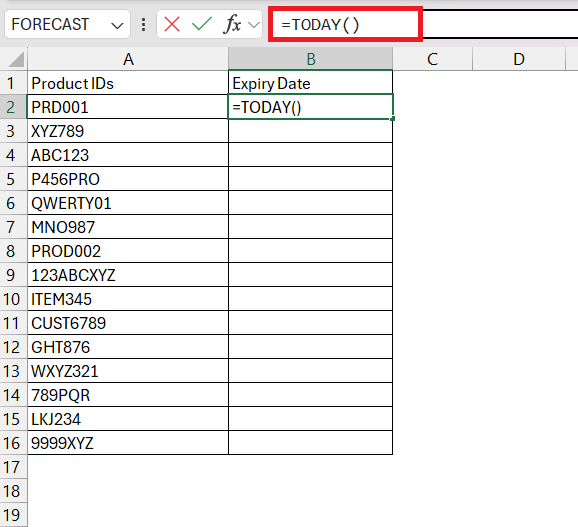
Task: Select the cell containing QWERTY01
Action: [x=128, y=203]
